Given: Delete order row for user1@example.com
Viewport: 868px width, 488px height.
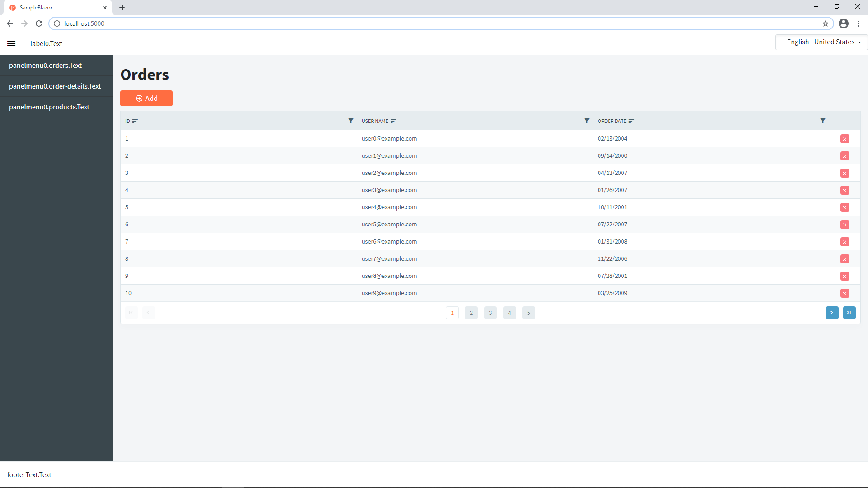Looking at the screenshot, I should (844, 156).
